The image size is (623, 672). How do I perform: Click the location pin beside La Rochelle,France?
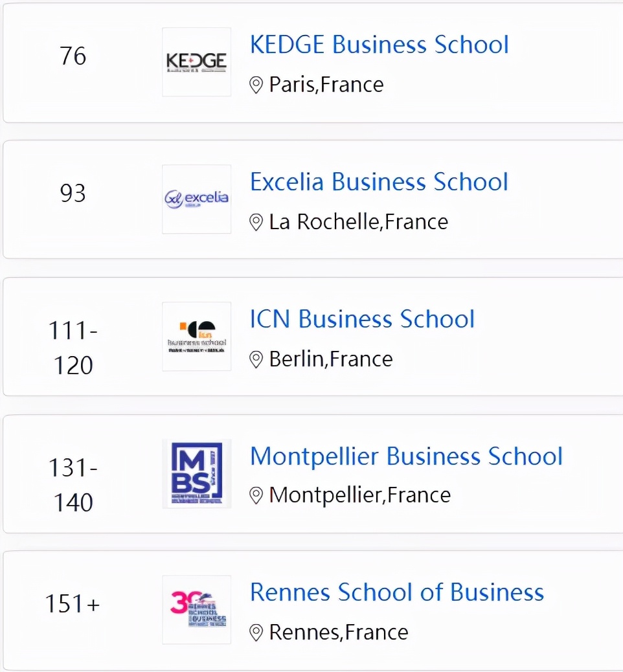click(x=256, y=222)
